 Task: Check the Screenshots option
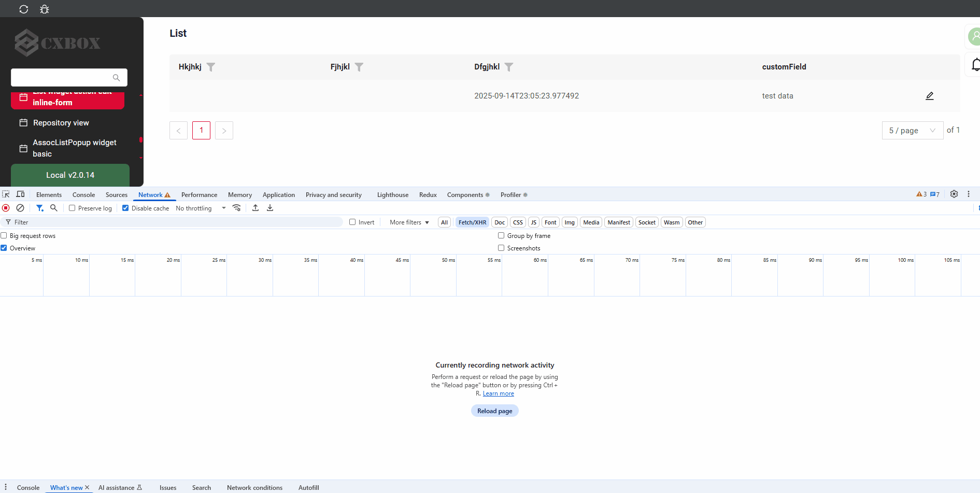coord(501,248)
